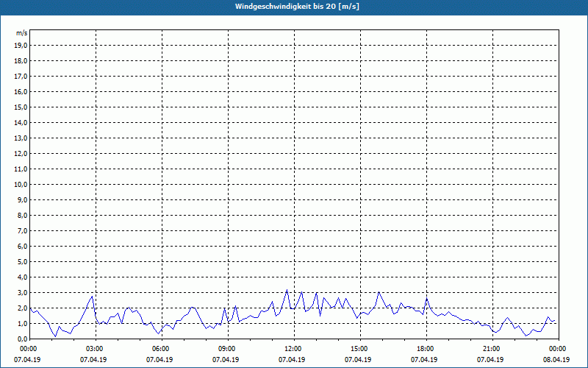Click the wind speed peak just after 18:00
This screenshot has width=588, height=368.
coord(427,298)
